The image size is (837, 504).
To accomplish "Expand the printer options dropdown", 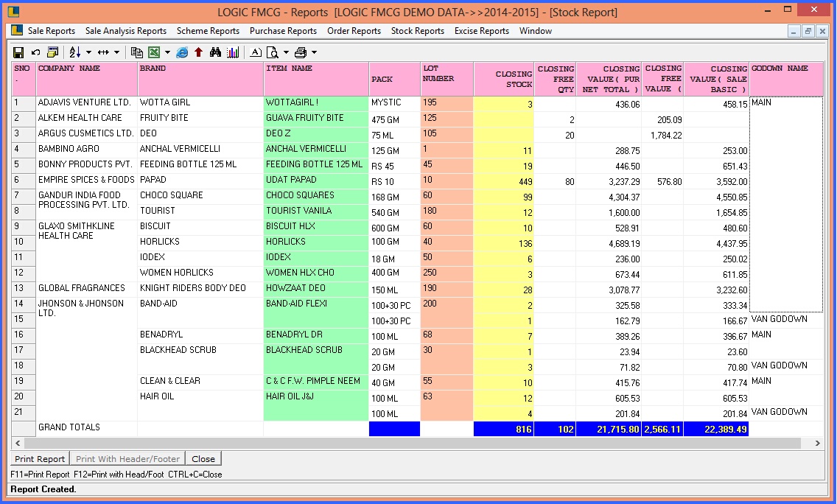I will point(314,52).
